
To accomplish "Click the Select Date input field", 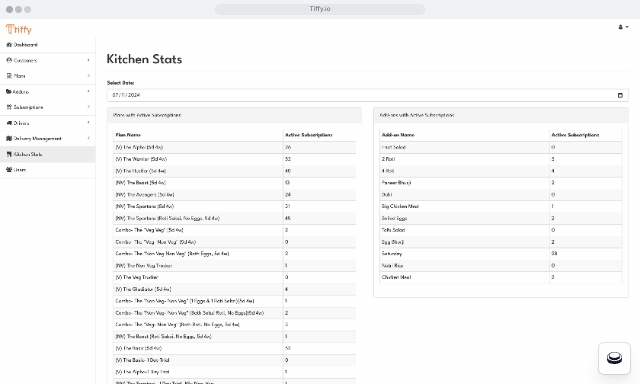I will (367, 95).
